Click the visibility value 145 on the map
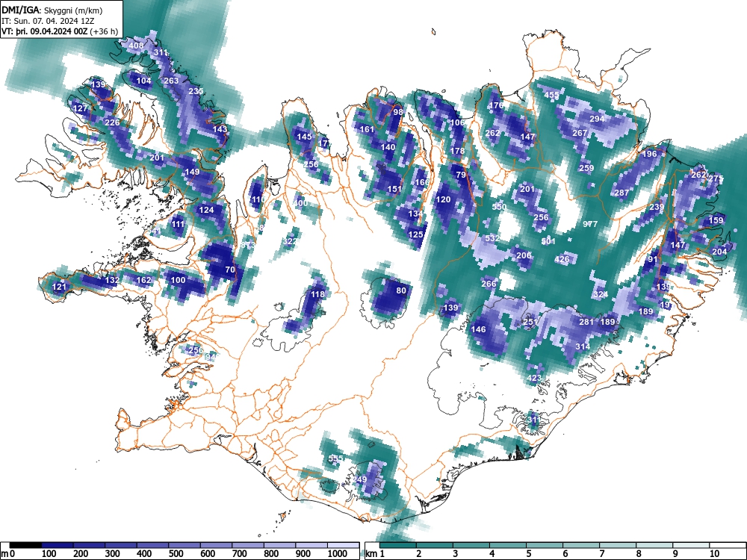Viewport: 747px width, 560px height. click(x=305, y=137)
